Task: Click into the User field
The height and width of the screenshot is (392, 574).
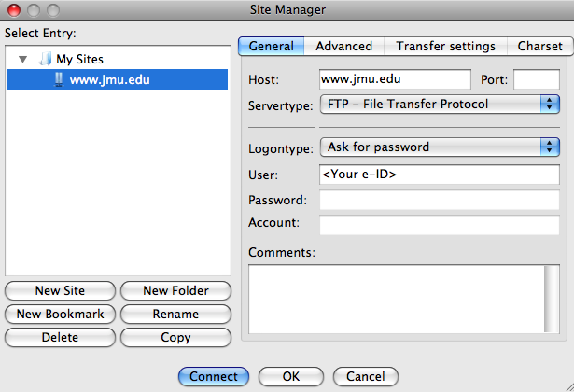Action: [x=440, y=175]
